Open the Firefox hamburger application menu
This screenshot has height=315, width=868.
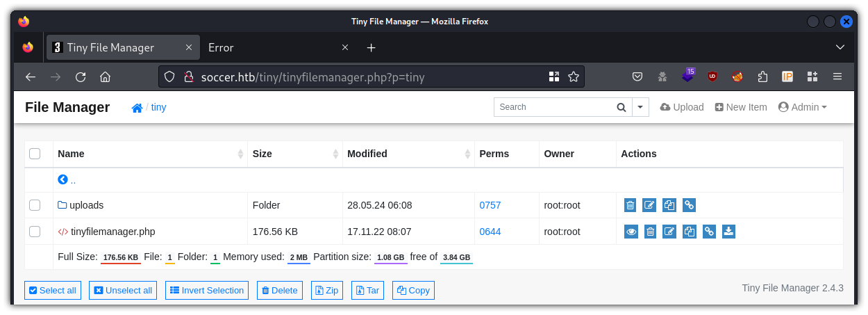[x=837, y=76]
